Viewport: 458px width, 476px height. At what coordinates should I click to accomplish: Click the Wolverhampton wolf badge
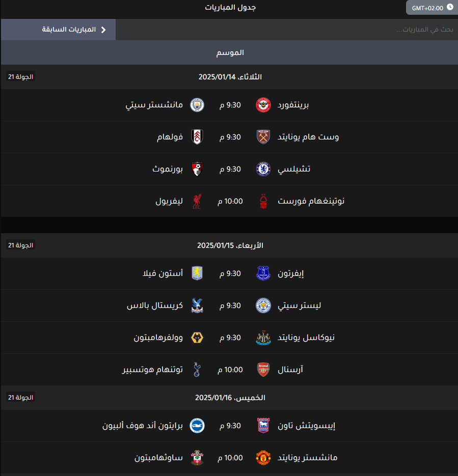[197, 338]
